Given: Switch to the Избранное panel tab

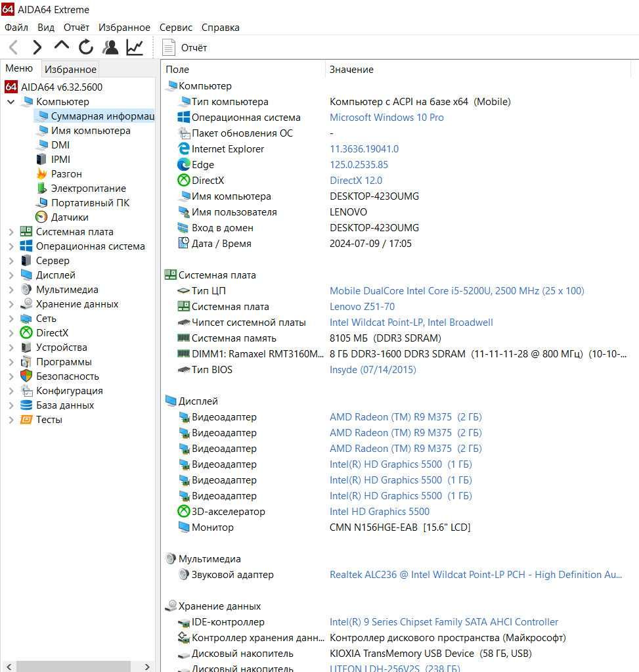Looking at the screenshot, I should (x=71, y=70).
